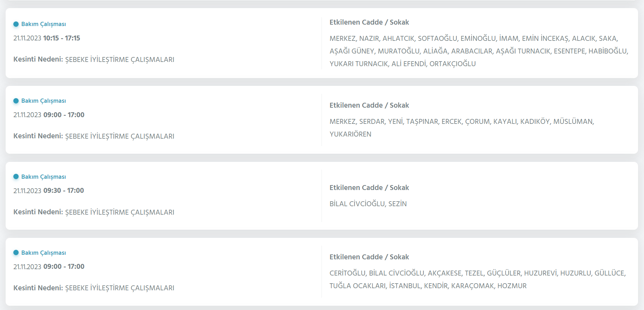Click the 21.11.2023 10:15 - 17:15 time range
644x310 pixels.
[47, 38]
